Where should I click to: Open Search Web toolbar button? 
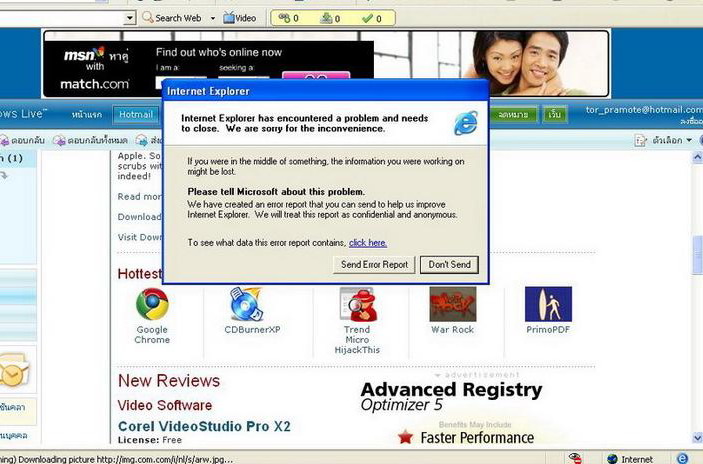(x=172, y=18)
